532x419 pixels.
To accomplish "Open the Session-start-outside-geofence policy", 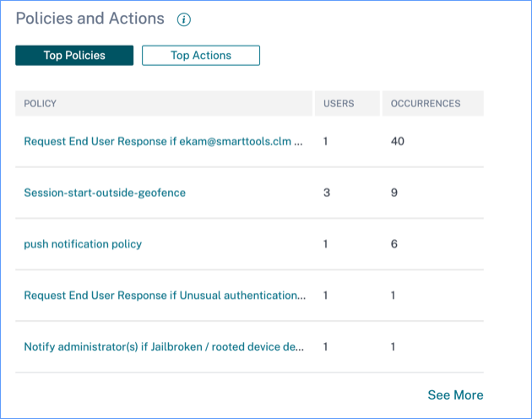I will [x=105, y=193].
